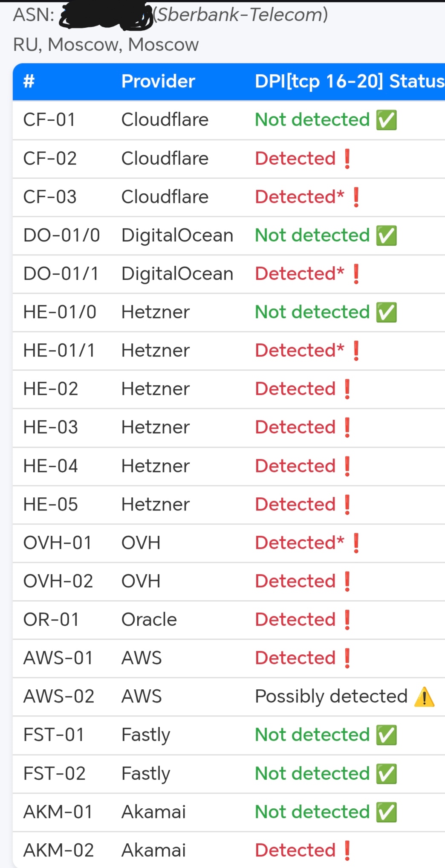The width and height of the screenshot is (445, 868).
Task: Click the green checkmark in FST-02 row
Action: pos(386,774)
